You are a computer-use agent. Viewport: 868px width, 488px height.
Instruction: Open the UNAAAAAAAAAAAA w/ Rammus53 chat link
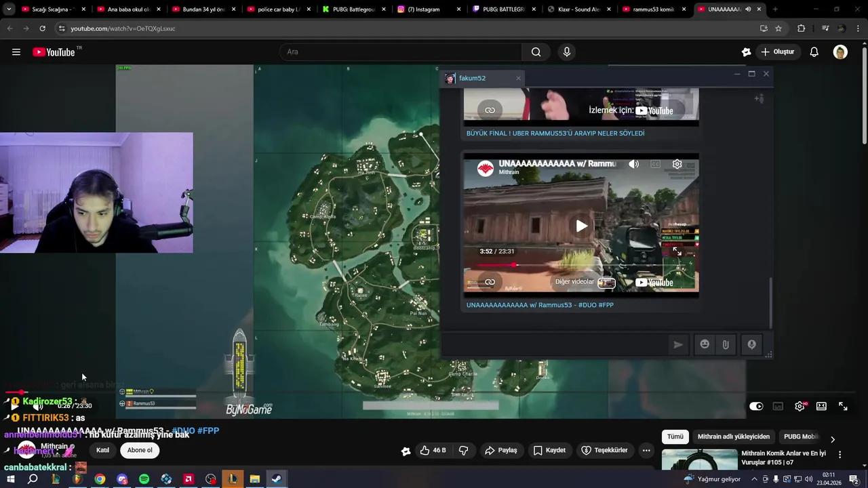(540, 305)
